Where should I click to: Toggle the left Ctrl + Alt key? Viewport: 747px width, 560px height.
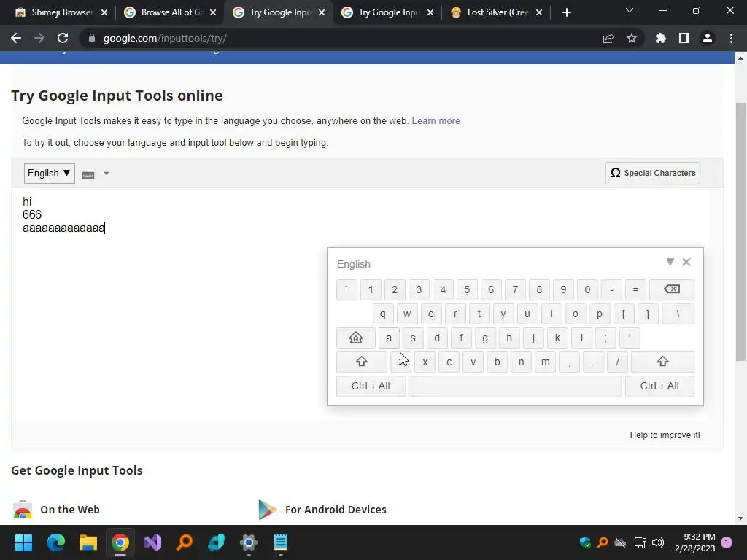click(371, 386)
